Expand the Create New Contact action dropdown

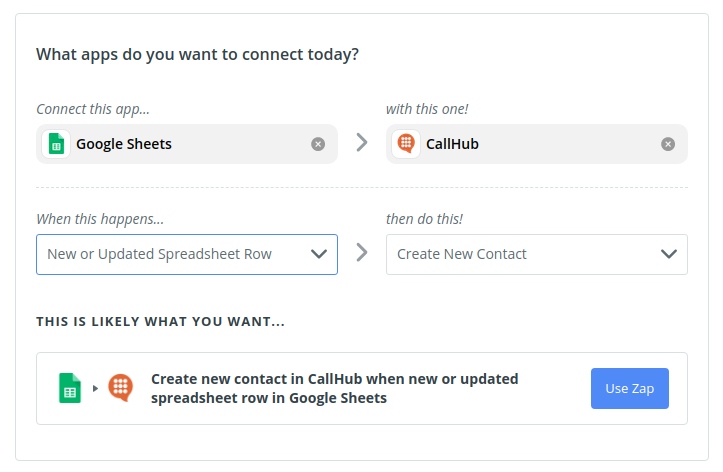tap(537, 254)
